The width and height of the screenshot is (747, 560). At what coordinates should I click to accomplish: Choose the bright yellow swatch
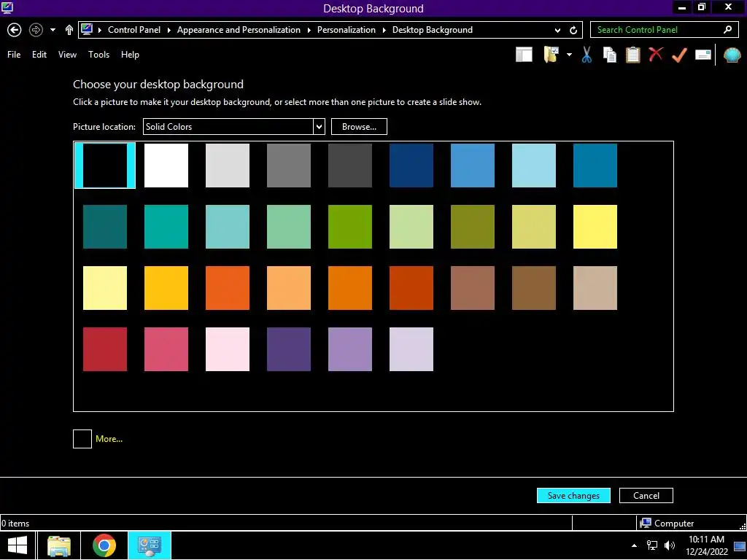595,227
